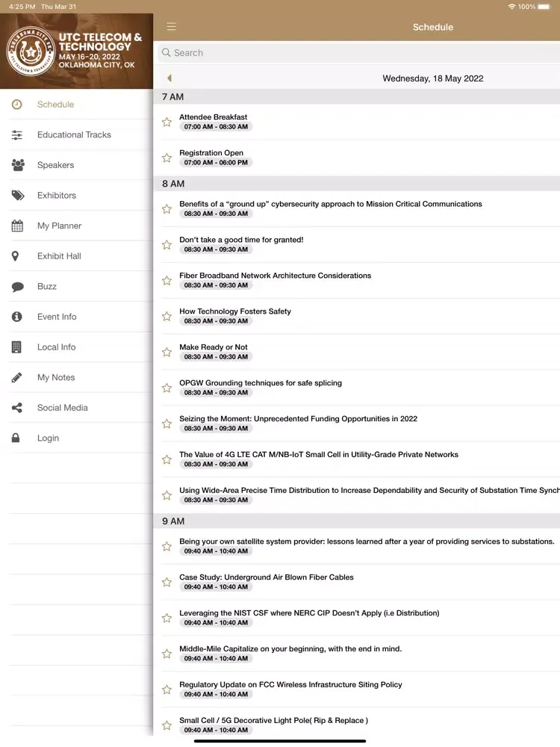Click the battery indicator
The width and height of the screenshot is (560, 747).
[x=544, y=7]
